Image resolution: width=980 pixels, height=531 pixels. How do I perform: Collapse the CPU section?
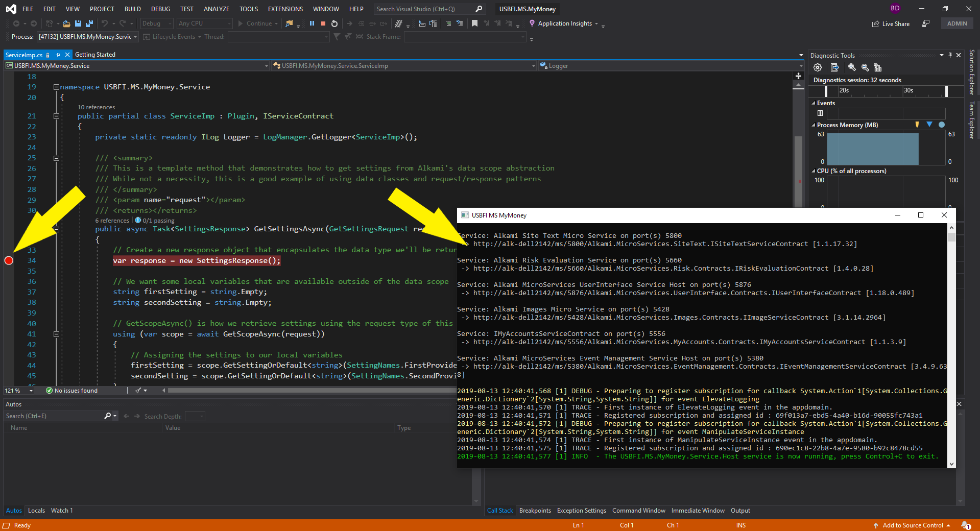coord(814,171)
